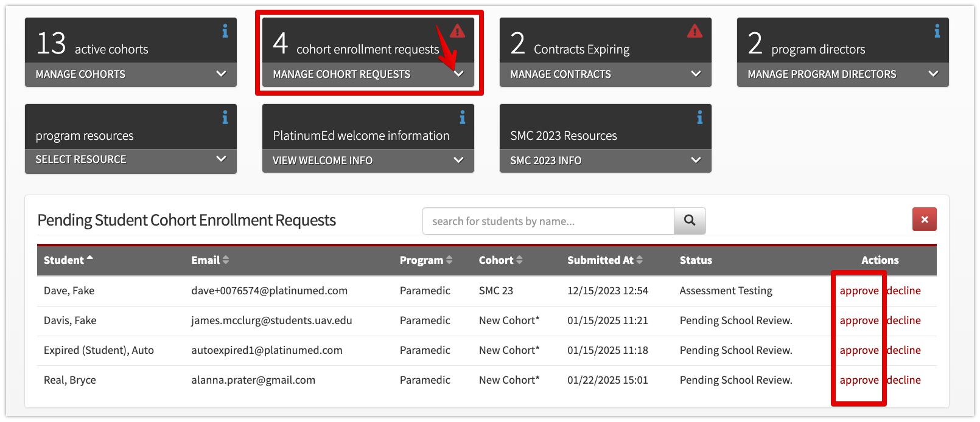Click the magnifying glass search button

690,221
